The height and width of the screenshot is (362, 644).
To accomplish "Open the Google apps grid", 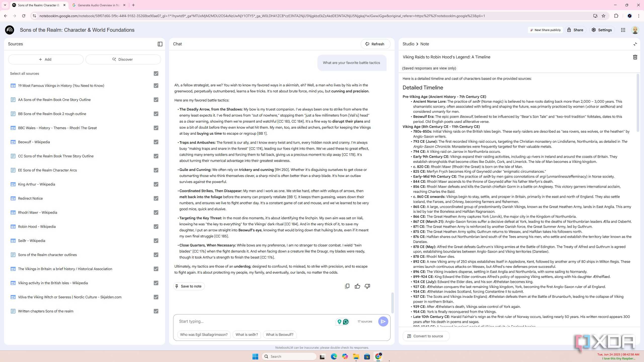I will (x=623, y=30).
